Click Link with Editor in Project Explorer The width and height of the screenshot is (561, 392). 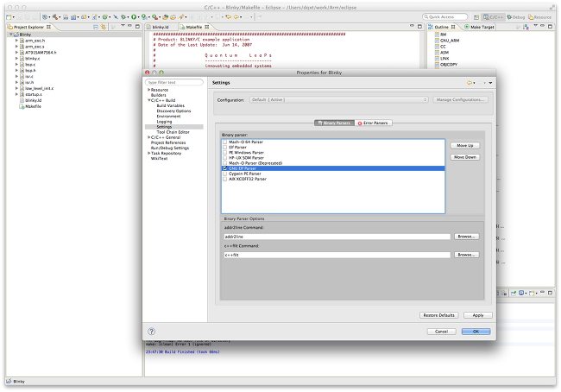(104, 27)
